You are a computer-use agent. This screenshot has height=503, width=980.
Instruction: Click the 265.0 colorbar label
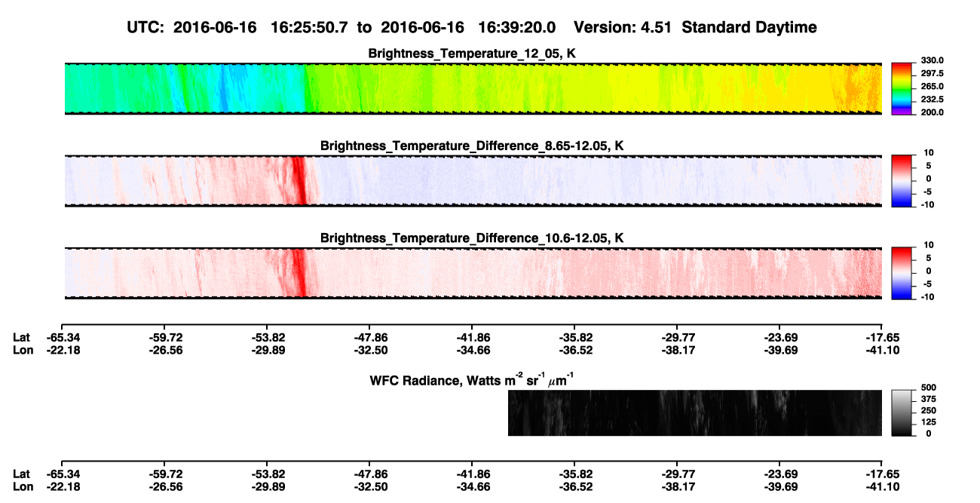pos(932,86)
